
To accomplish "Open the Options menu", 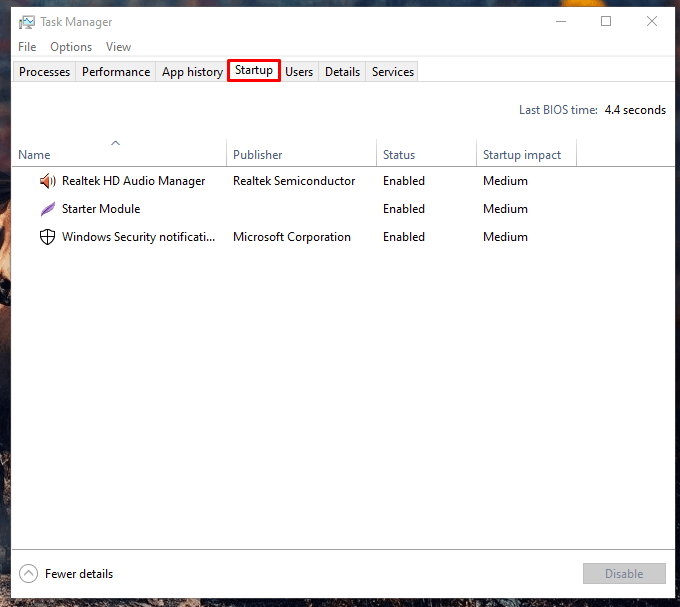I will (x=71, y=47).
